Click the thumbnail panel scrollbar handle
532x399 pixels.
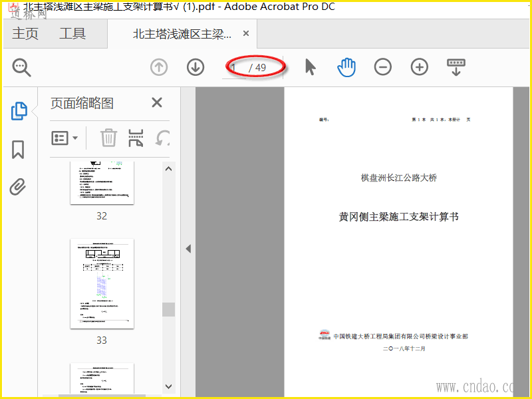(168, 309)
